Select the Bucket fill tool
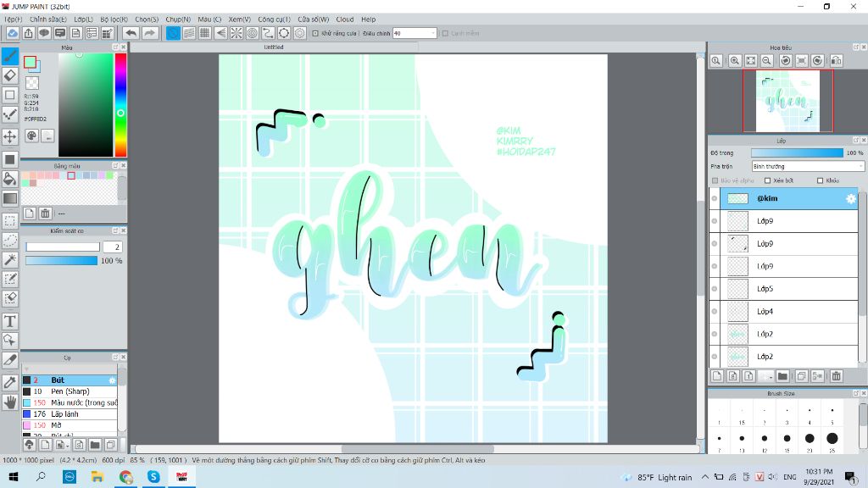The image size is (868, 488). coord(10,178)
